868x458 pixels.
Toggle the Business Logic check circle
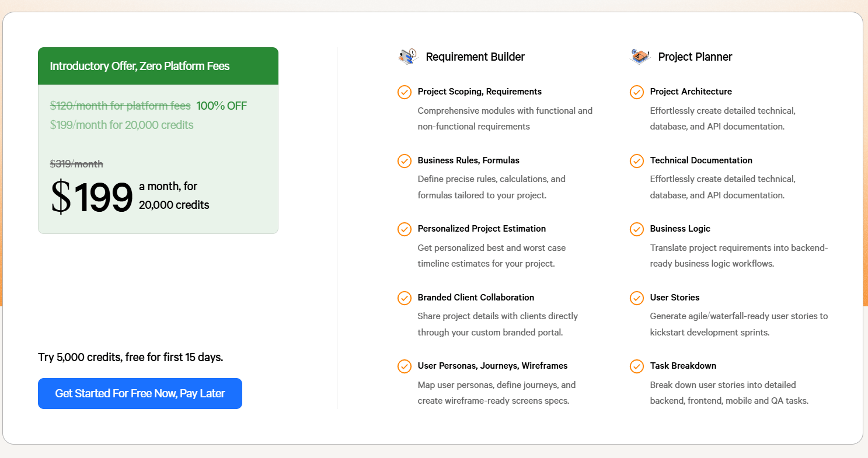click(637, 229)
